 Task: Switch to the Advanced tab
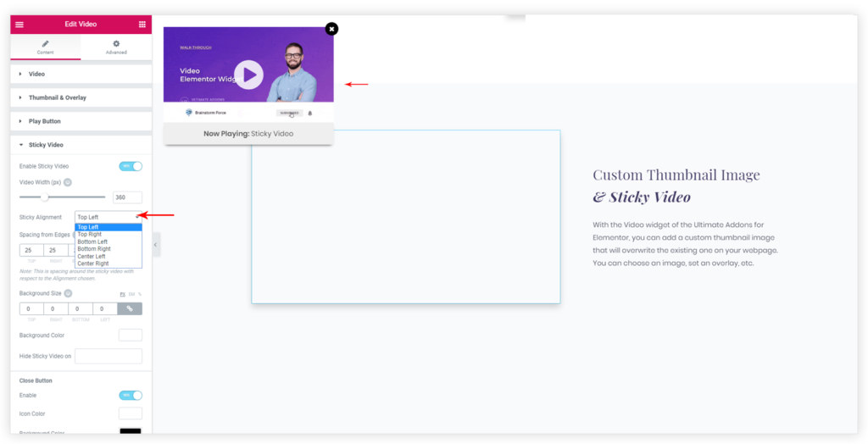coord(116,47)
